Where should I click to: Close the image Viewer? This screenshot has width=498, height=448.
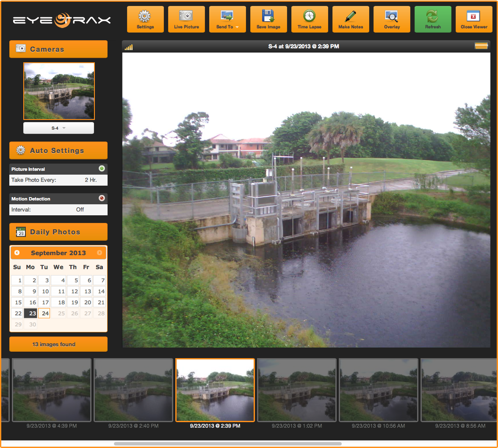(474, 19)
